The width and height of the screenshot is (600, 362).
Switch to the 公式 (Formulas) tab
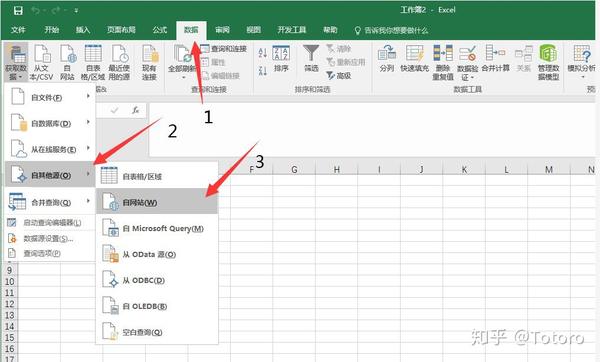(160, 30)
